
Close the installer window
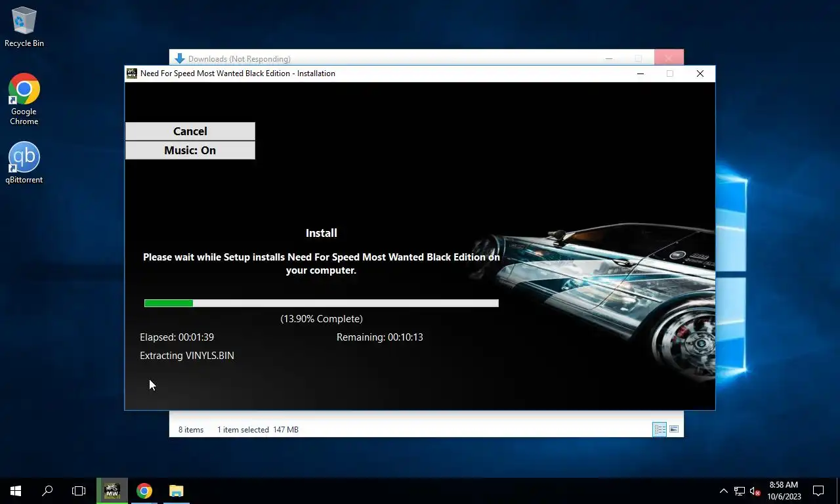coord(700,73)
